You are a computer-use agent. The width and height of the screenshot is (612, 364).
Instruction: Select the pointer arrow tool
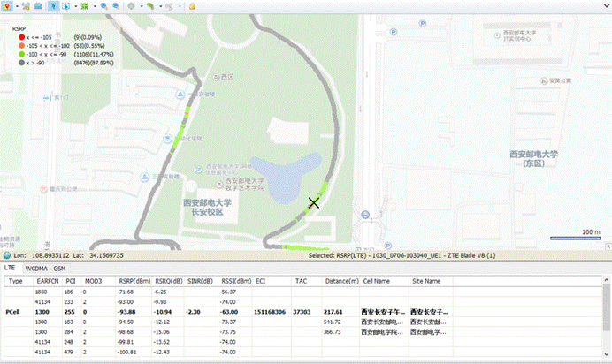coord(53,6)
